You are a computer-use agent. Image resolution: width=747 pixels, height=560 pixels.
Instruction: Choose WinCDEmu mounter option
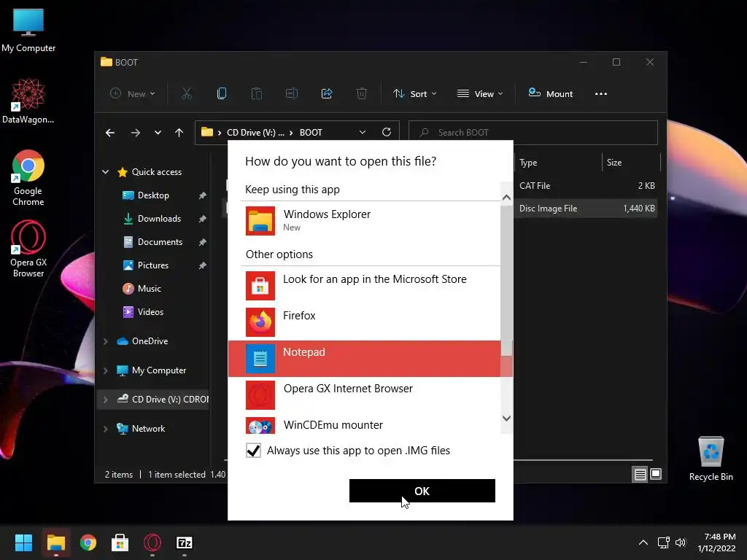[364, 425]
